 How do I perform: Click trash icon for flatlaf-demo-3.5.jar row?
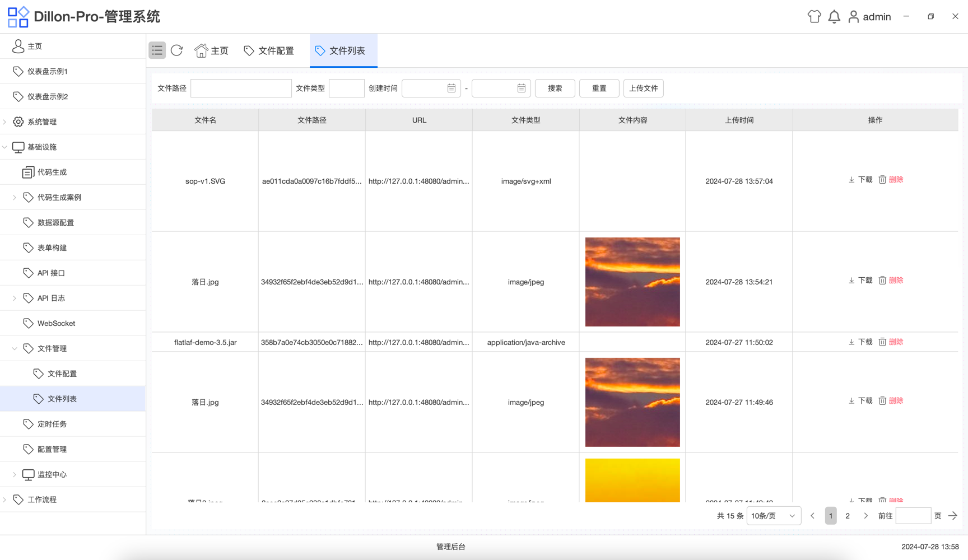(882, 342)
